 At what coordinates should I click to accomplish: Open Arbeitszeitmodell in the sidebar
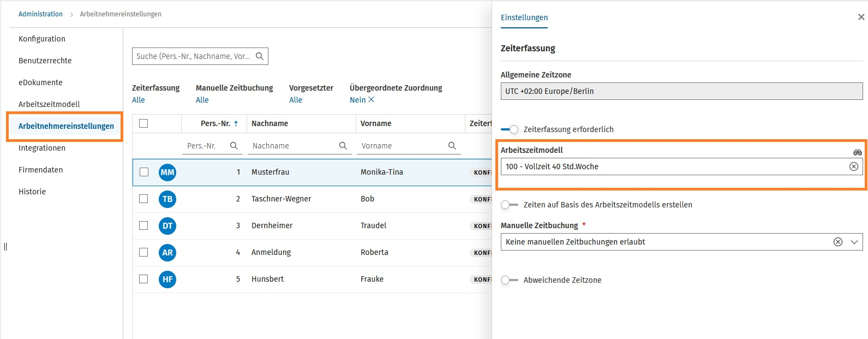tap(49, 104)
